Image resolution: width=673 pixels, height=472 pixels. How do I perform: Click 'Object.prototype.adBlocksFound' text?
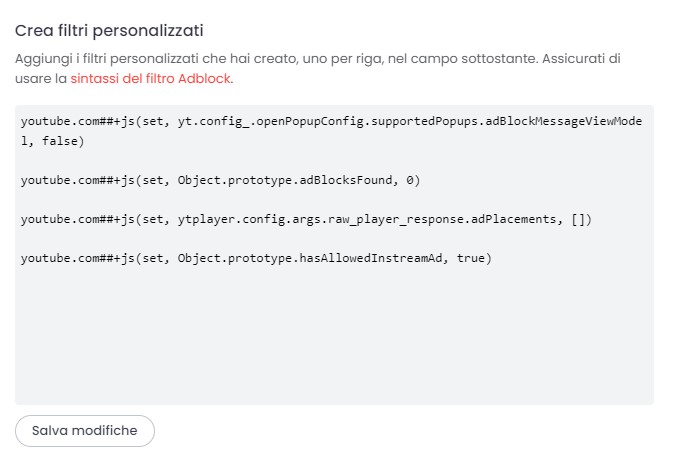tap(285, 180)
